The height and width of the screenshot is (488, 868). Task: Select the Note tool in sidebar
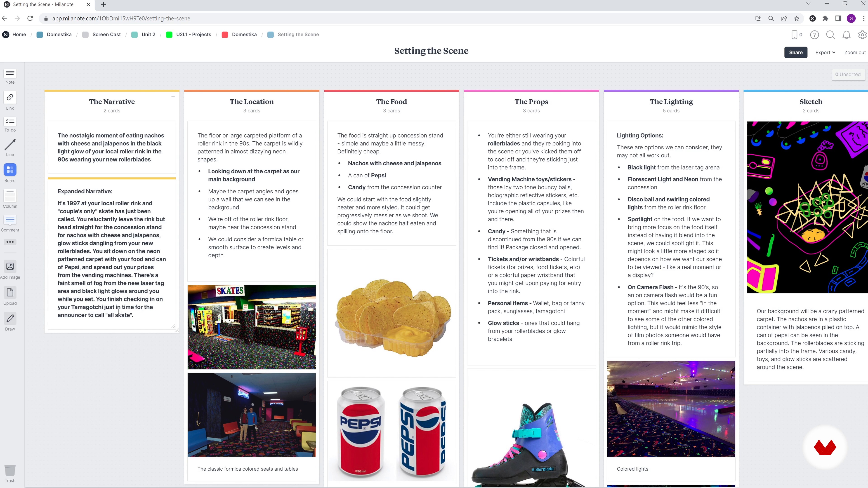(x=10, y=76)
